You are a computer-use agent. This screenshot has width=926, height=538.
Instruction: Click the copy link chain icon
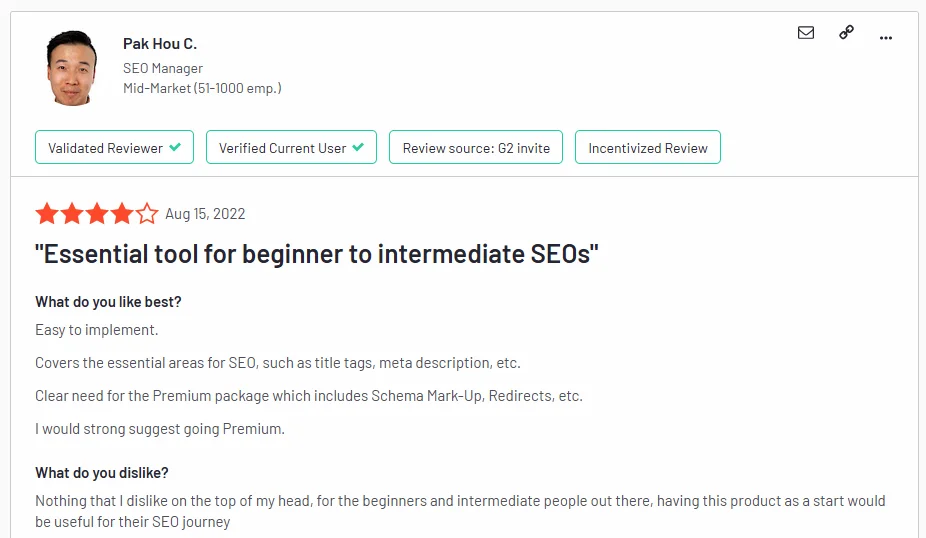846,33
